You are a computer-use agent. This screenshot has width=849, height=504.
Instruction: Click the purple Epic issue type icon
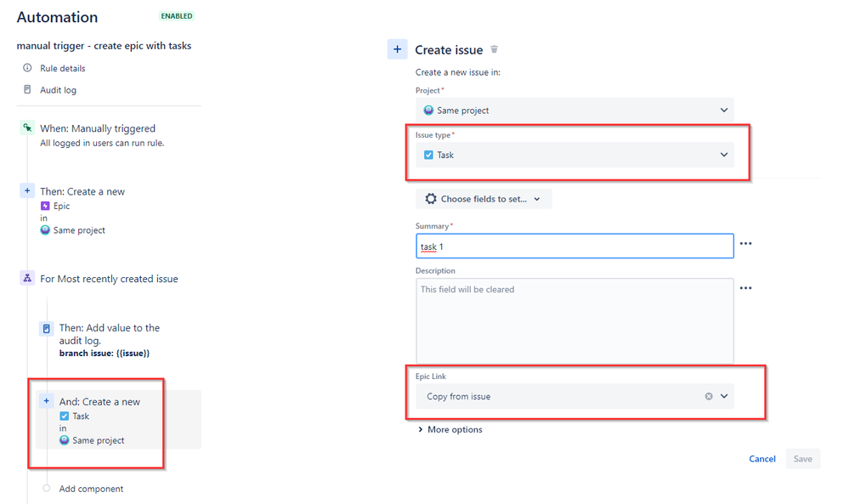click(x=45, y=206)
